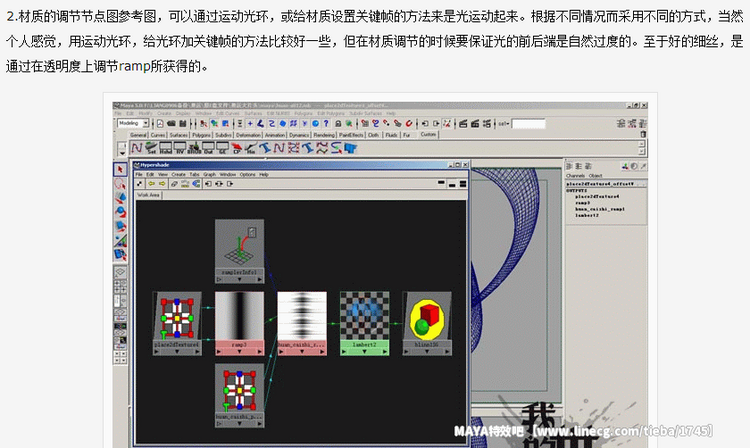Switch to the Polygons shelf tab
750x448 pixels.
(201, 135)
